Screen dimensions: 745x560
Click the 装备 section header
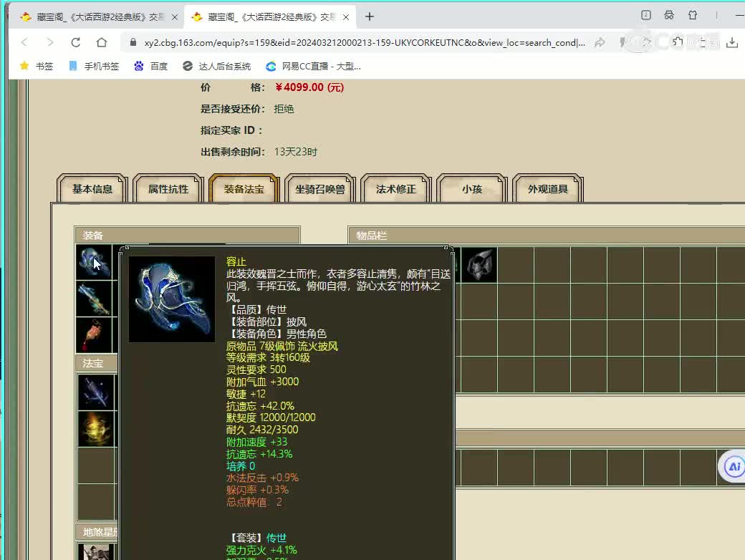tap(187, 235)
